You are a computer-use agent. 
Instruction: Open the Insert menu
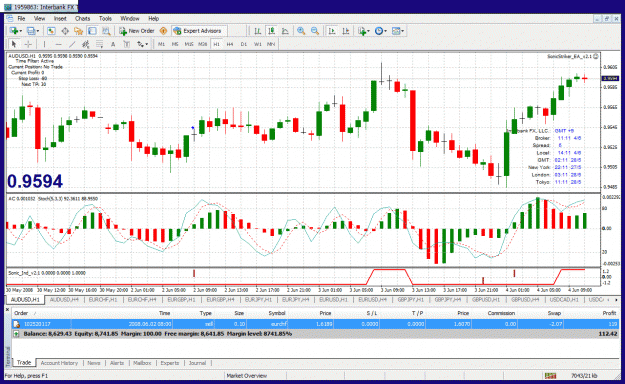pos(60,18)
